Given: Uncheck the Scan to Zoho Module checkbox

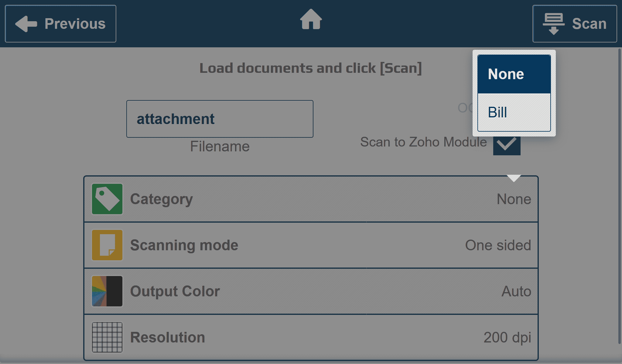Looking at the screenshot, I should point(507,145).
